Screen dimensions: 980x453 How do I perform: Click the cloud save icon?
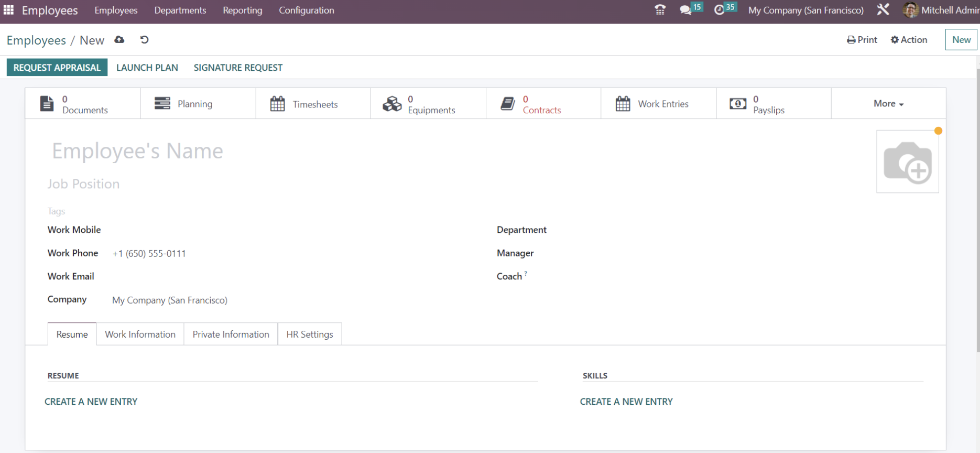coord(119,40)
